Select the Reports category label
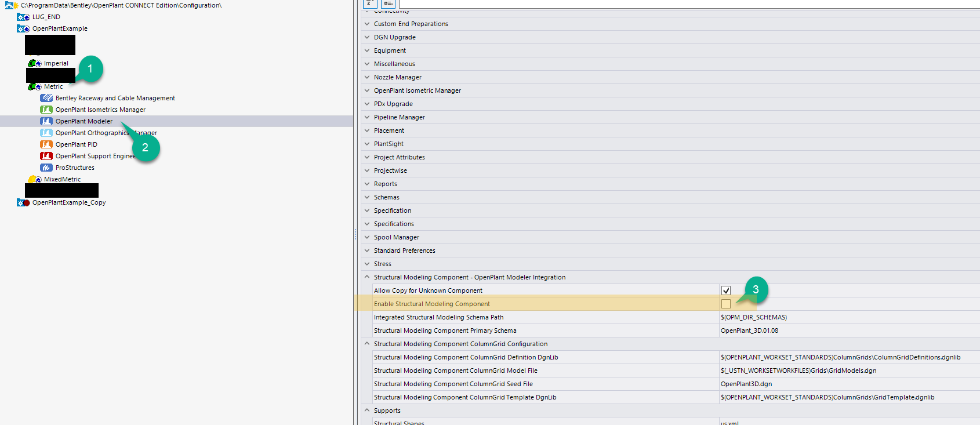 [386, 184]
